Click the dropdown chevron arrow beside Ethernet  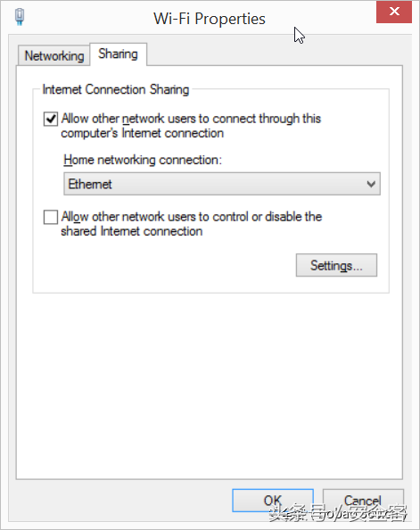[371, 184]
